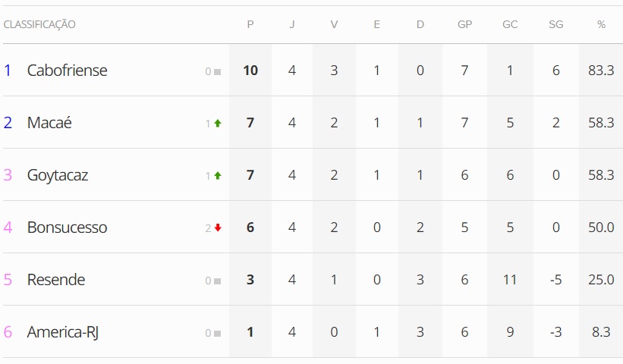The width and height of the screenshot is (623, 364).
Task: Click Resende's -5 goal difference cell
Action: pyautogui.click(x=556, y=280)
